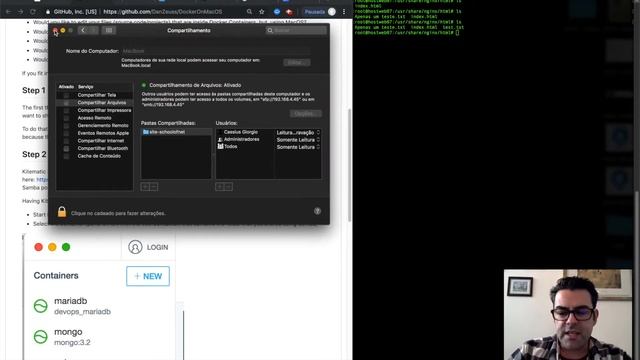Click the Chrome address bar URL
The width and height of the screenshot is (640, 360).
[x=162, y=12]
